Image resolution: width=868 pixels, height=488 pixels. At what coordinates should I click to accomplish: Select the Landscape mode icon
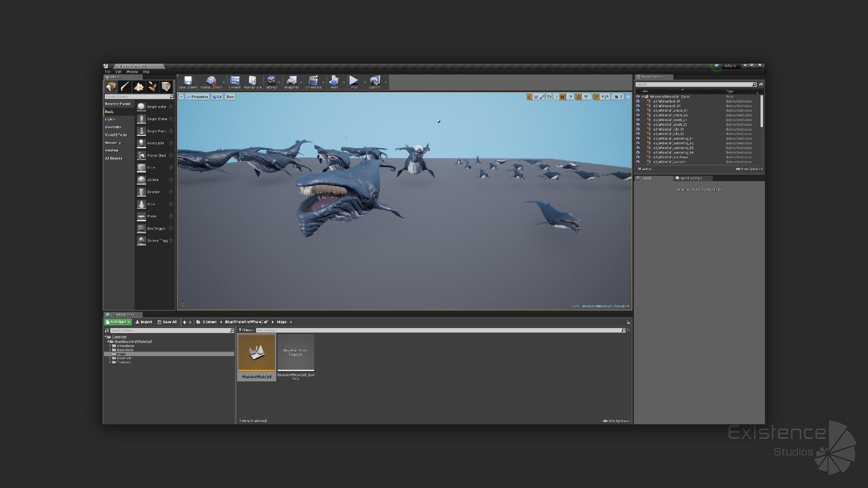tap(139, 86)
